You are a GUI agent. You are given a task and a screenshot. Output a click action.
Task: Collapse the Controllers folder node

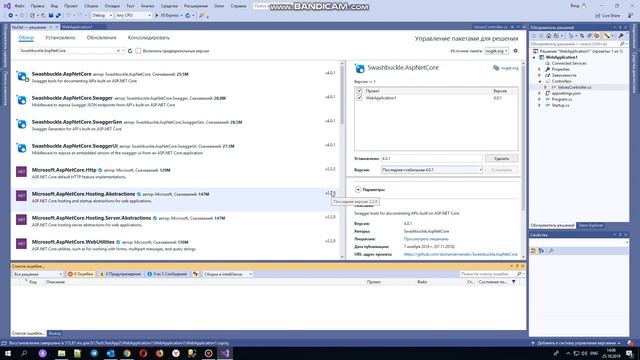pos(540,81)
